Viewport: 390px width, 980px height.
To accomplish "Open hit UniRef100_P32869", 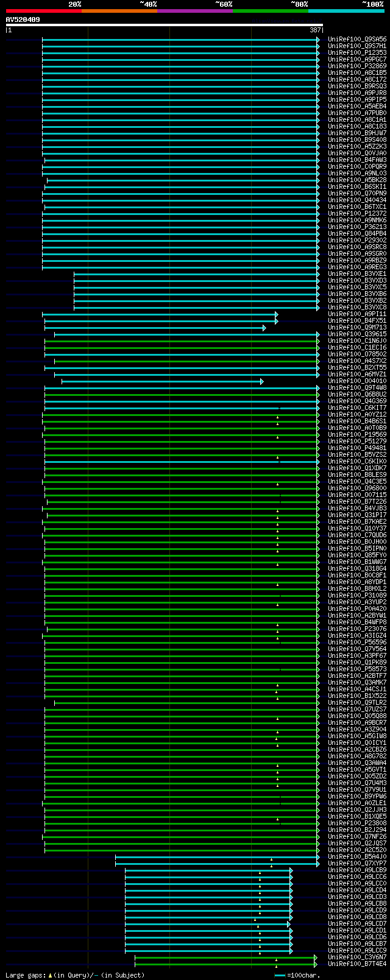I will [x=357, y=66].
